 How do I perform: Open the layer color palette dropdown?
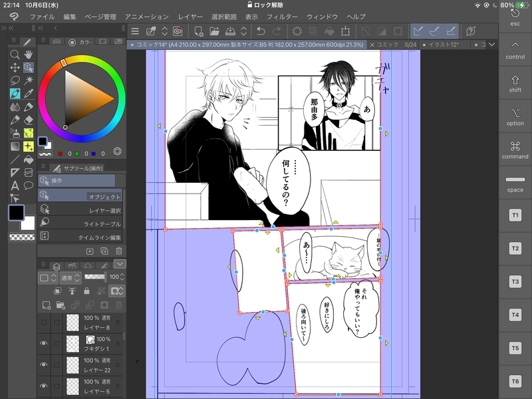pyautogui.click(x=48, y=278)
